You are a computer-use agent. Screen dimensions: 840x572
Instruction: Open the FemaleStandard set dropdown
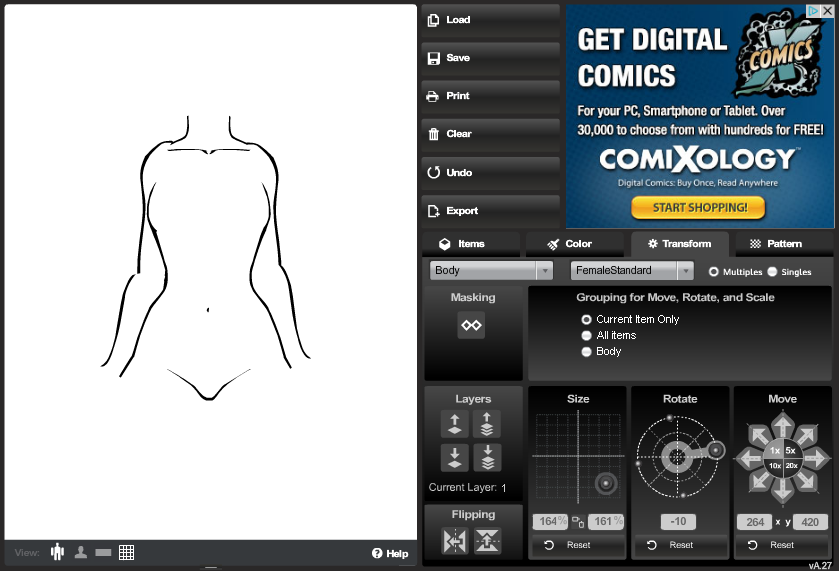(x=632, y=270)
